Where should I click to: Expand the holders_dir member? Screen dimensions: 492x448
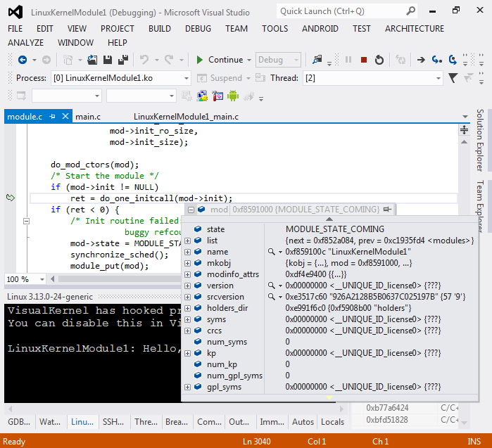188,309
